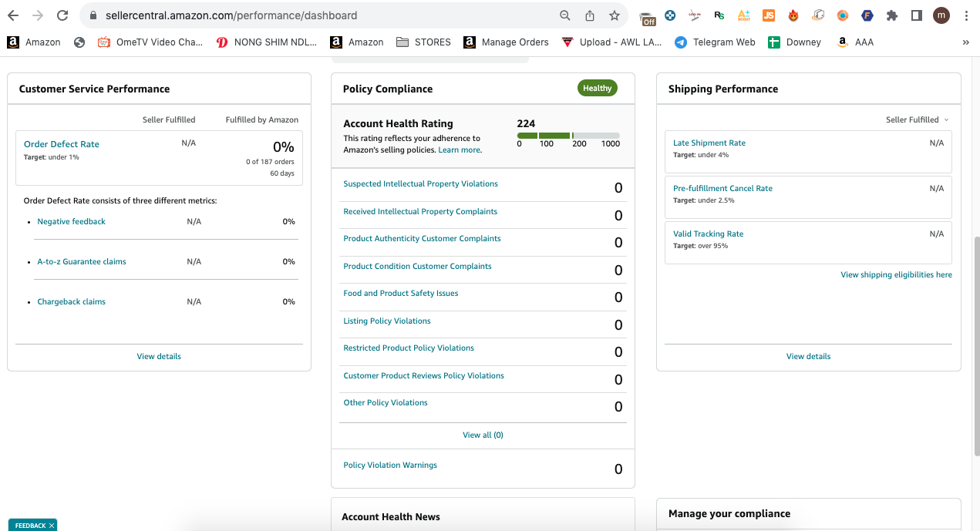Image resolution: width=980 pixels, height=531 pixels.
Task: Open Customer Product Reviews Policy Violations
Action: pyautogui.click(x=423, y=375)
